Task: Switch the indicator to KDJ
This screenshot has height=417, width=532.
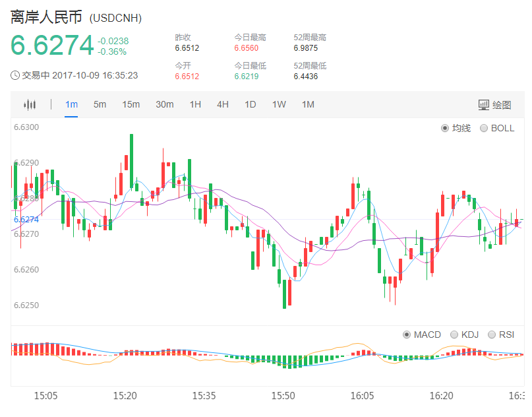Action: click(x=454, y=335)
